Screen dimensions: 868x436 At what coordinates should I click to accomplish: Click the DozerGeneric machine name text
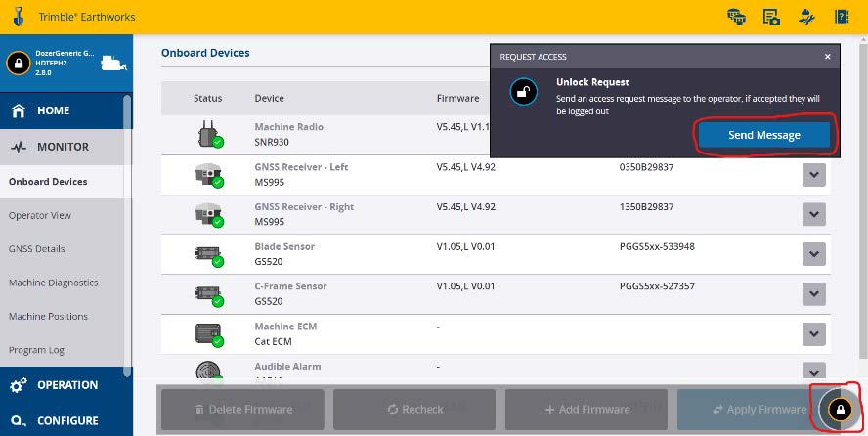pyautogui.click(x=65, y=54)
